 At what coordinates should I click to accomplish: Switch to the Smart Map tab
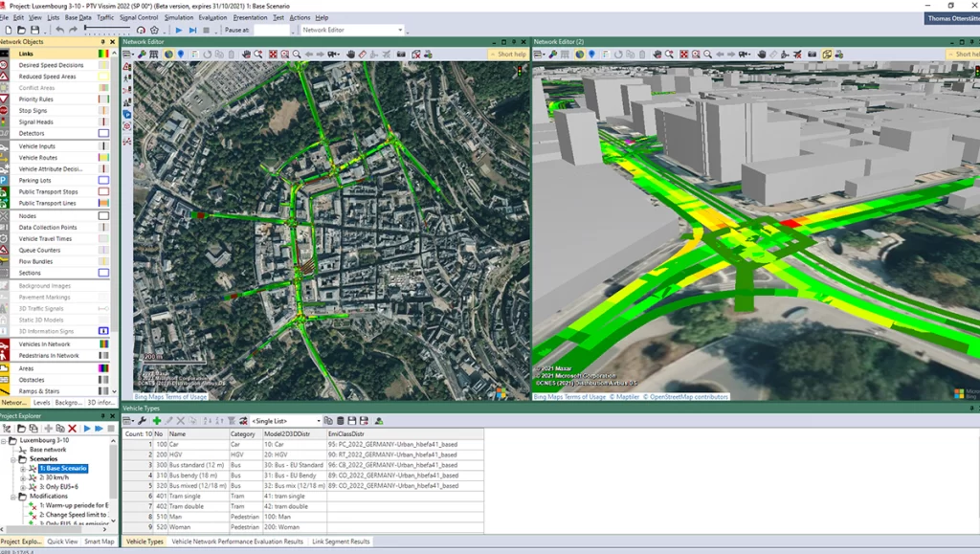(100, 542)
